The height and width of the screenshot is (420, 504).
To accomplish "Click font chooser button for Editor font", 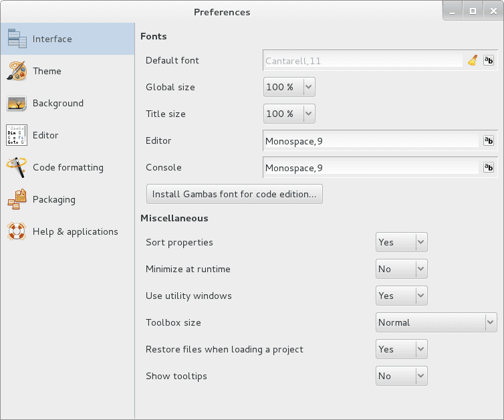I will 489,140.
